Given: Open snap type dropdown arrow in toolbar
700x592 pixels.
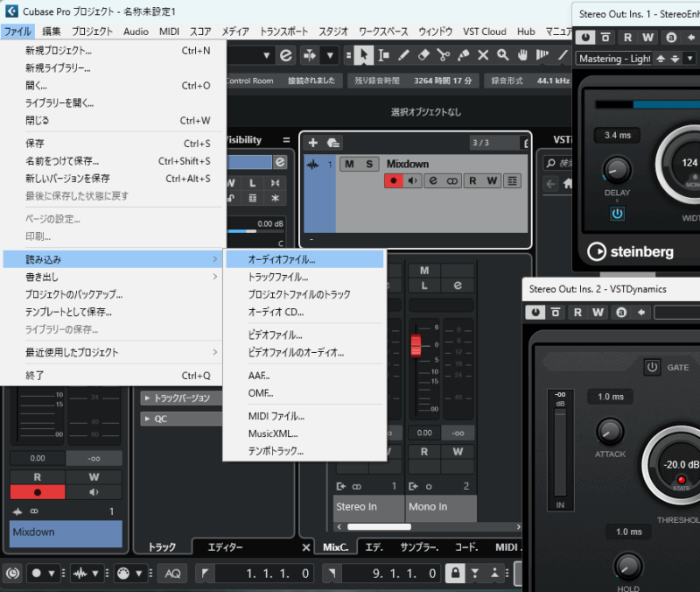Looking at the screenshot, I should point(330,55).
